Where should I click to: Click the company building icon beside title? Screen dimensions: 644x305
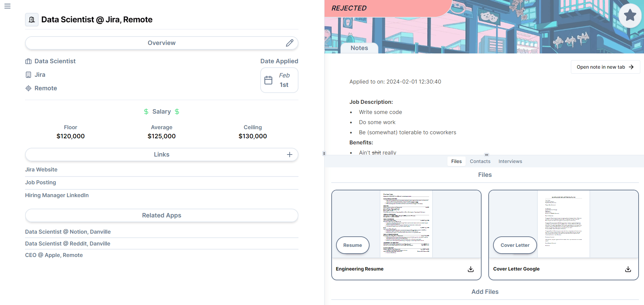click(32, 20)
